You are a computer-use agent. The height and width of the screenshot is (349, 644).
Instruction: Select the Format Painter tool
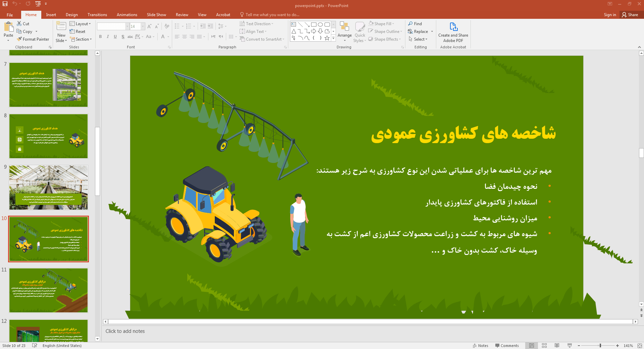33,39
